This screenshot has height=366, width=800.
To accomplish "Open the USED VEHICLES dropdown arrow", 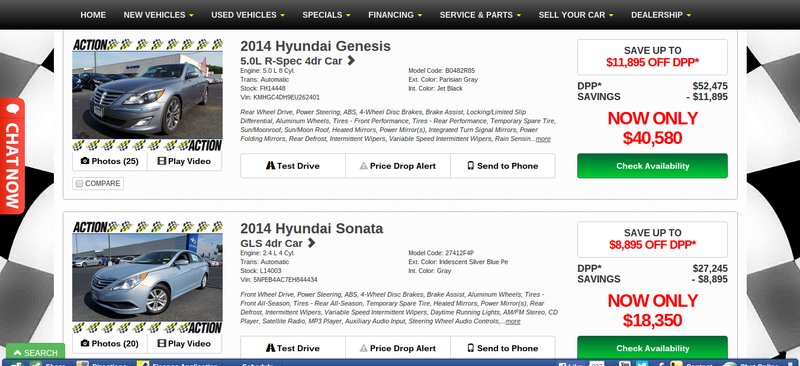I will (282, 15).
